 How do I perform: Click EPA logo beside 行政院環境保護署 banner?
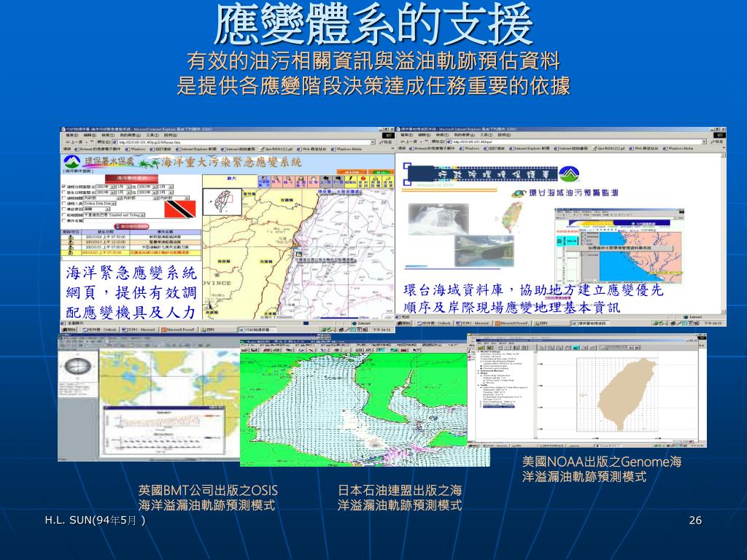point(569,174)
